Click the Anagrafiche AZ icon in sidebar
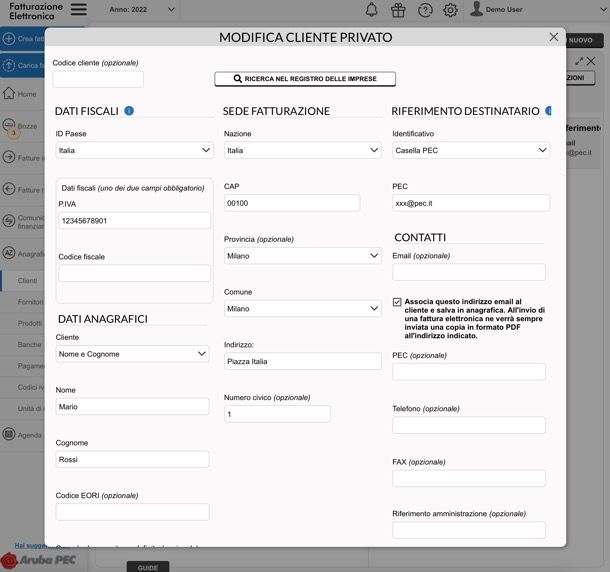 click(x=9, y=253)
